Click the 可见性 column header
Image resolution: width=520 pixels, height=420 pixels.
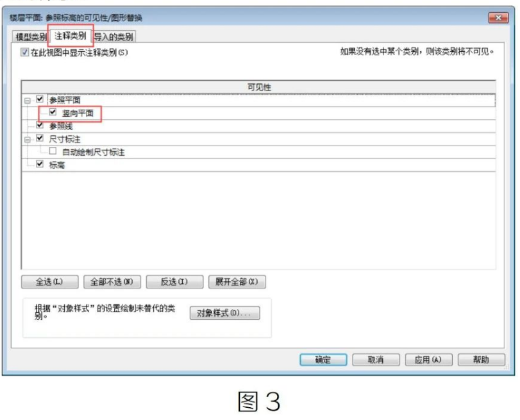[x=258, y=87]
